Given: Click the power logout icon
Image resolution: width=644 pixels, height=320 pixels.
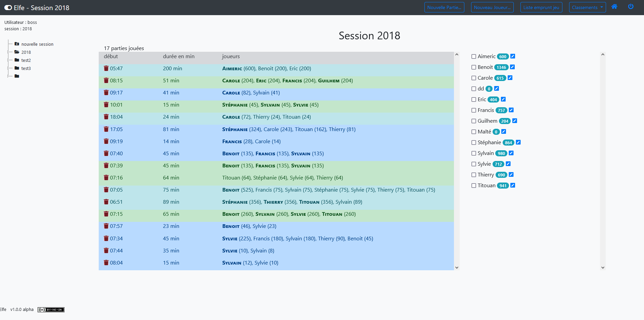Looking at the screenshot, I should point(631,7).
